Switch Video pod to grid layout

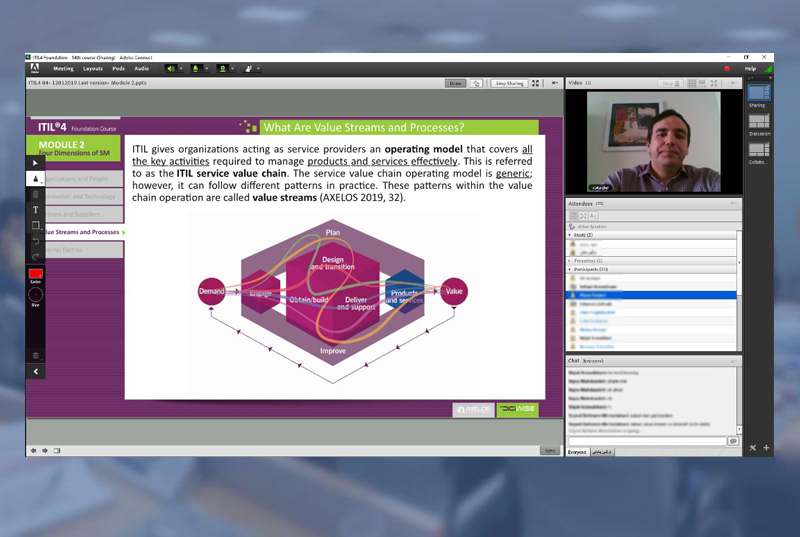[x=692, y=83]
